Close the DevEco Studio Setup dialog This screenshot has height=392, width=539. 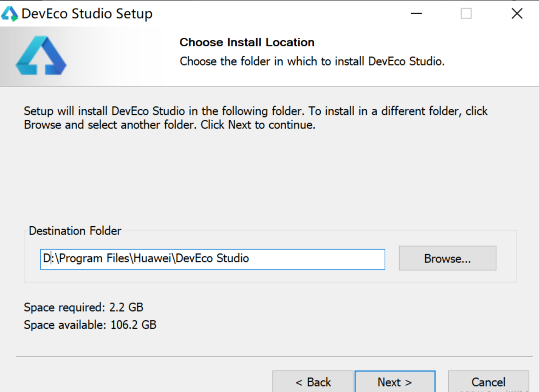click(x=516, y=14)
